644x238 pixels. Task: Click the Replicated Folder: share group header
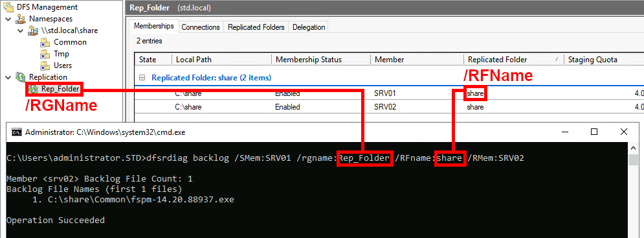(211, 77)
